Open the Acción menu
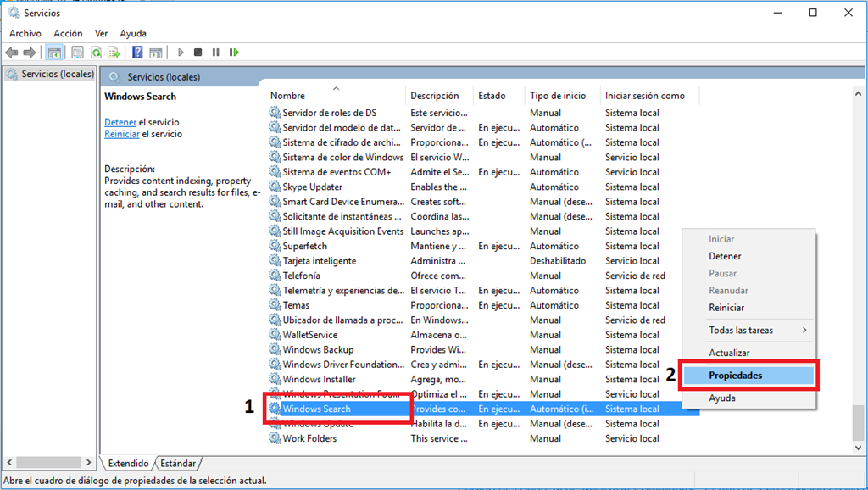This screenshot has width=868, height=490. coord(68,33)
